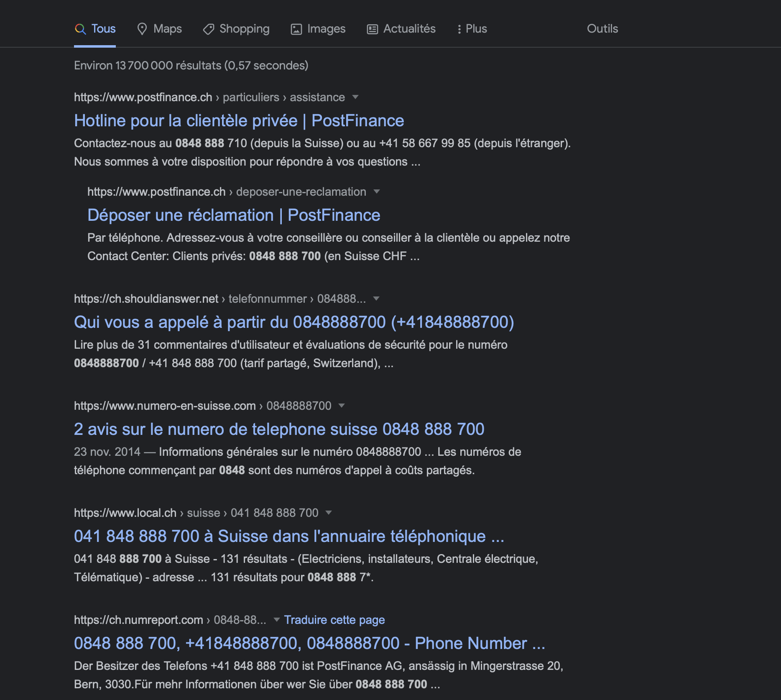Image resolution: width=781 pixels, height=700 pixels.
Task: Click the Traduire cette page link
Action: pyautogui.click(x=334, y=620)
